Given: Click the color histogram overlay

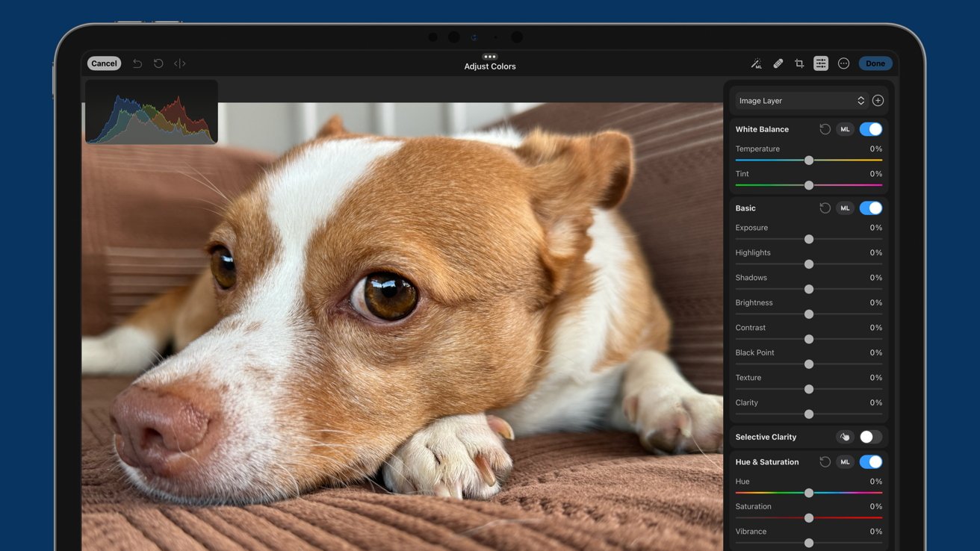Looking at the screenshot, I should click(152, 112).
